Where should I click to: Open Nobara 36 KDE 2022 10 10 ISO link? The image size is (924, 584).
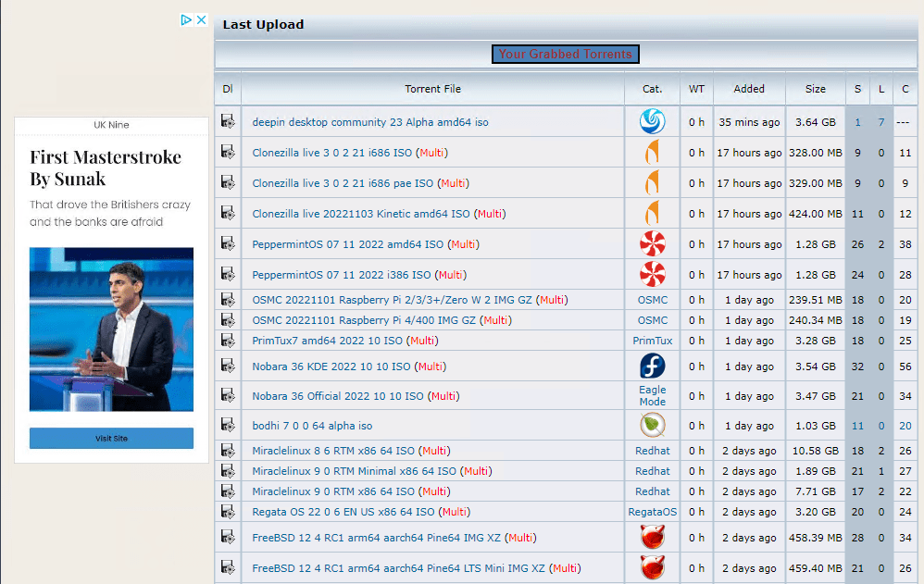331,367
